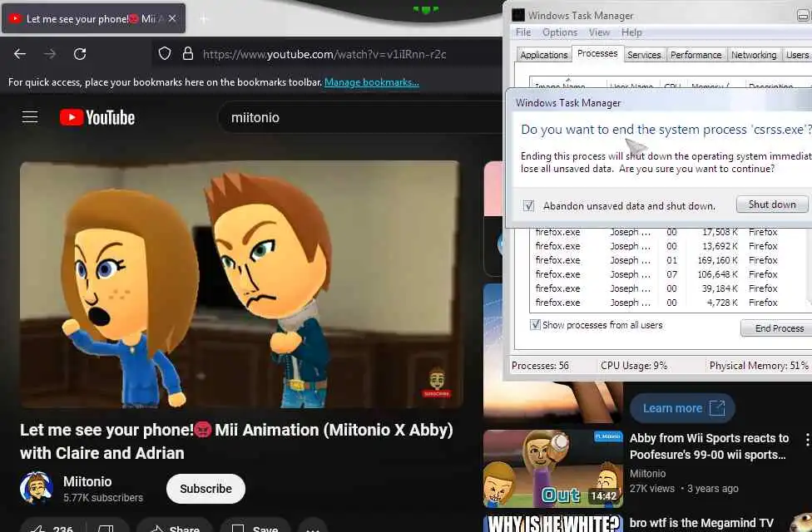
Task: Open options for 'Abby from Wii Sports' video
Action: click(807, 440)
